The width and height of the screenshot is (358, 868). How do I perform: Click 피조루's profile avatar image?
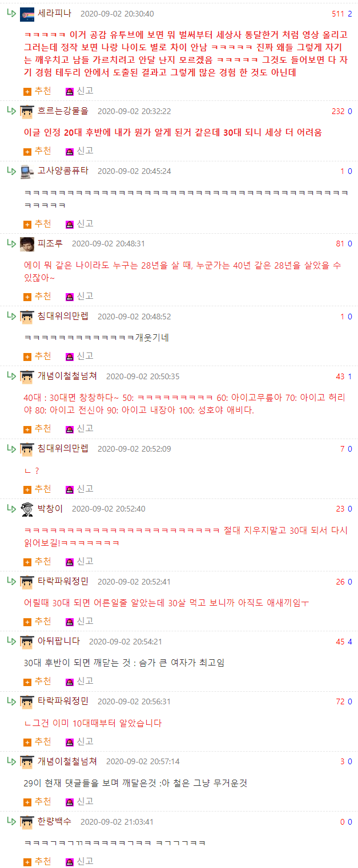point(27,244)
